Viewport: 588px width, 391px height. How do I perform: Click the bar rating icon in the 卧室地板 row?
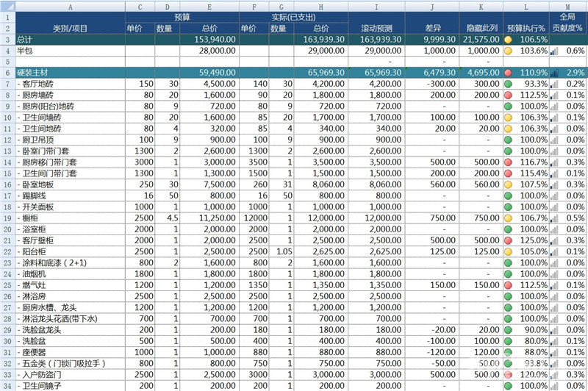(554, 184)
